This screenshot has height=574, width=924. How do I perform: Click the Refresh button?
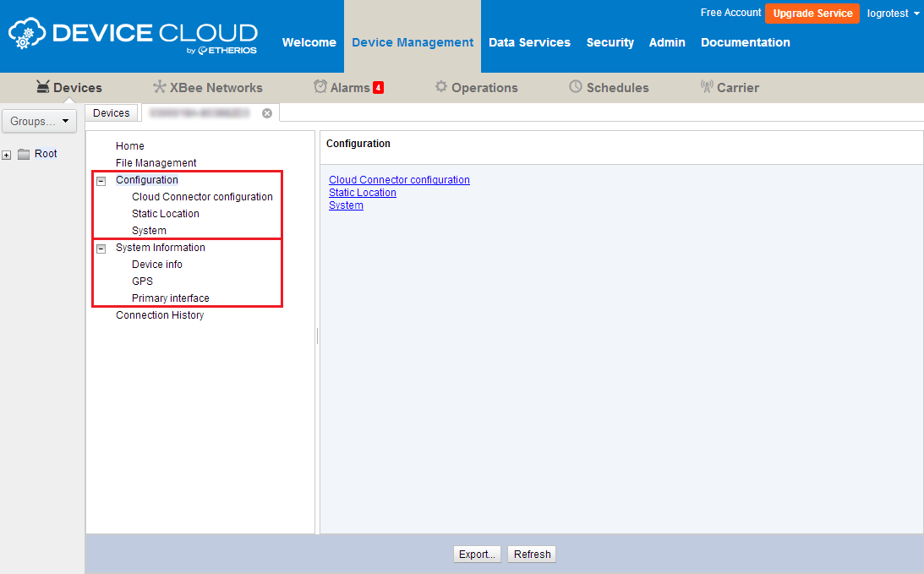click(x=532, y=554)
